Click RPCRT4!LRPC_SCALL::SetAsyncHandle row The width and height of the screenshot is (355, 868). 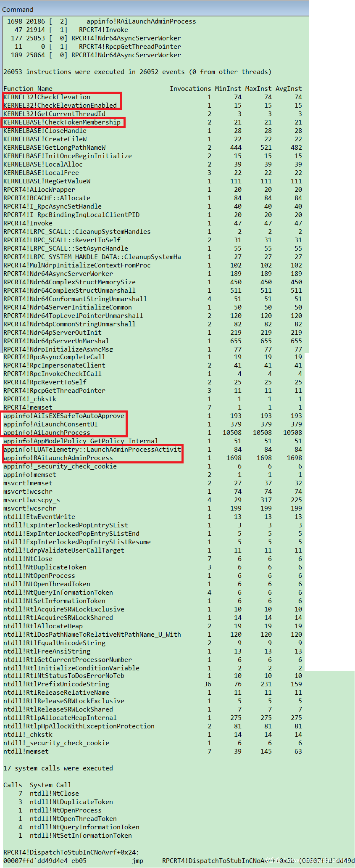click(153, 248)
